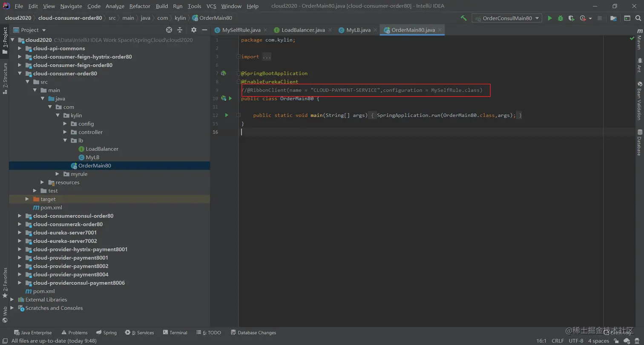644x345 pixels.
Task: Click the run gutter icon next to the OrderMain80 class declaration
Action: click(x=230, y=99)
